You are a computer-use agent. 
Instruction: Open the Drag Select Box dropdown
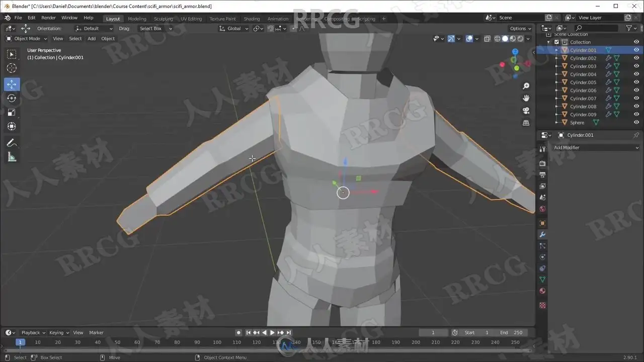click(154, 29)
